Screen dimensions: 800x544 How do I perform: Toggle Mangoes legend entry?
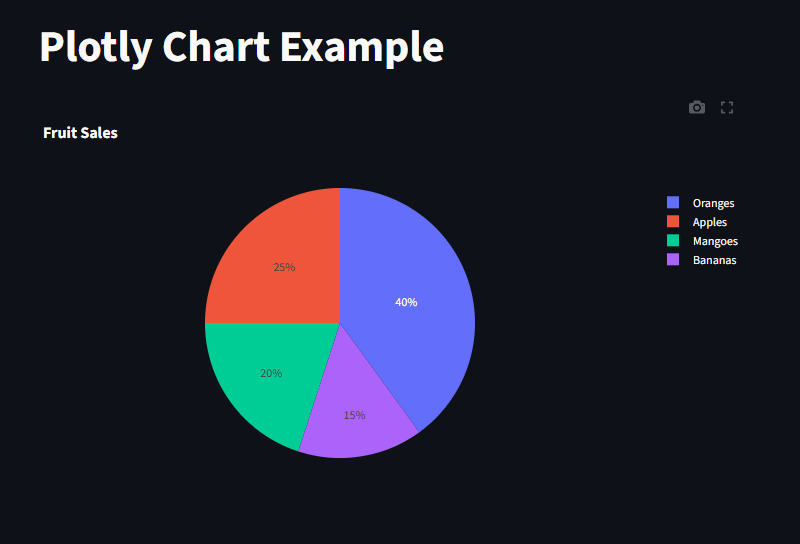[703, 241]
